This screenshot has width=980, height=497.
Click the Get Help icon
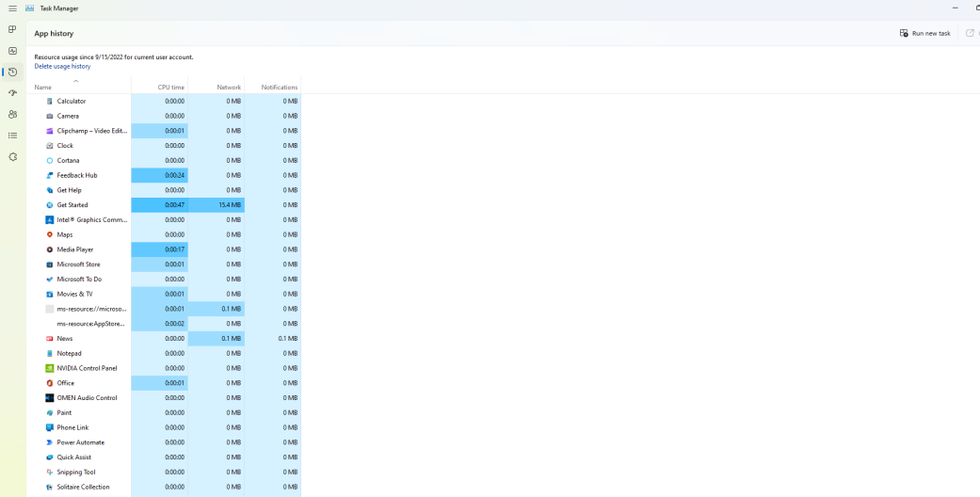pyautogui.click(x=50, y=190)
